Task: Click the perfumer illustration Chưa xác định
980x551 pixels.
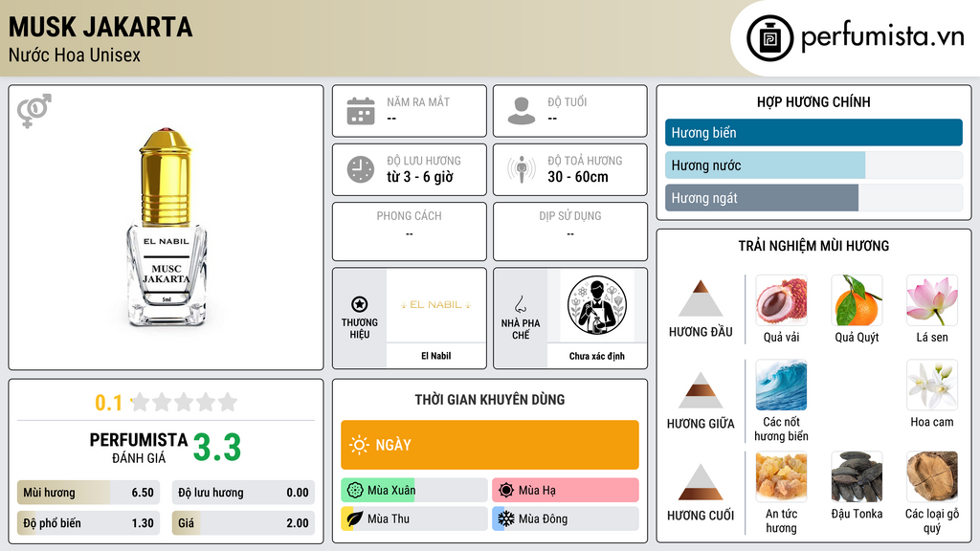Action: (597, 305)
